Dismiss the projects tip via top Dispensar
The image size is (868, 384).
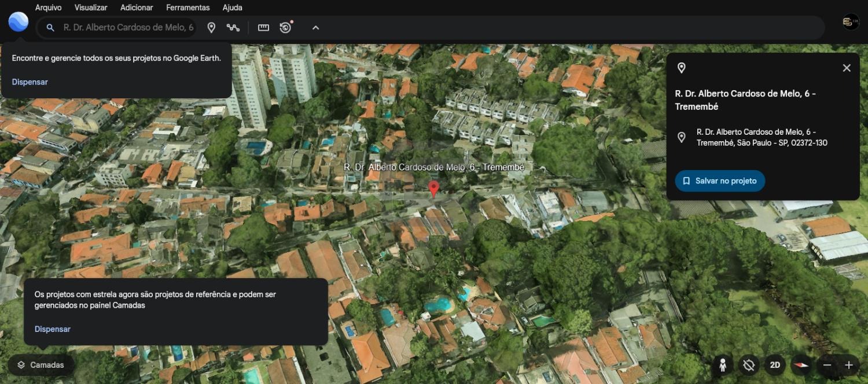click(30, 82)
